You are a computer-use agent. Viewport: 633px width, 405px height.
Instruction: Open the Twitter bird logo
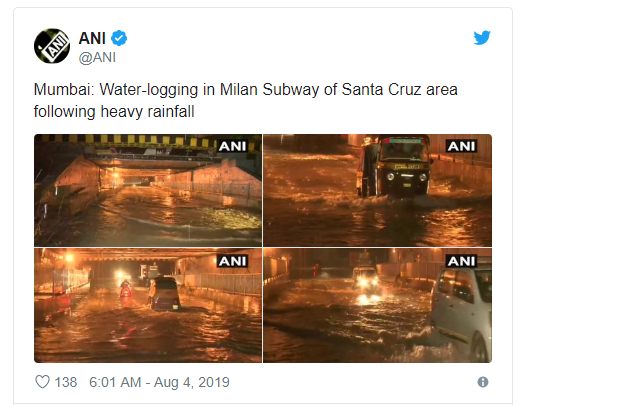(x=482, y=38)
